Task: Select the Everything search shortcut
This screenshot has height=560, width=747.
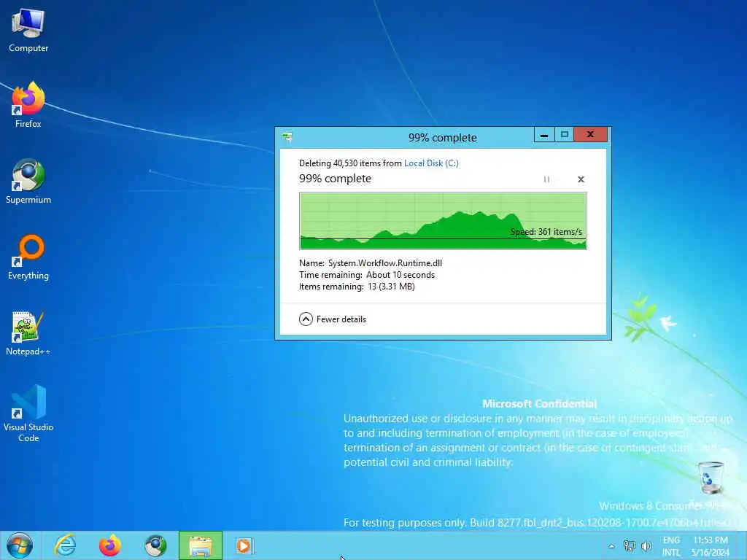Action: [x=28, y=257]
